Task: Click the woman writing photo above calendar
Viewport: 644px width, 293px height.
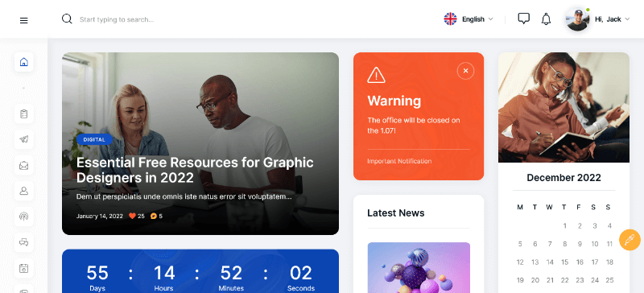Action: coord(563,107)
